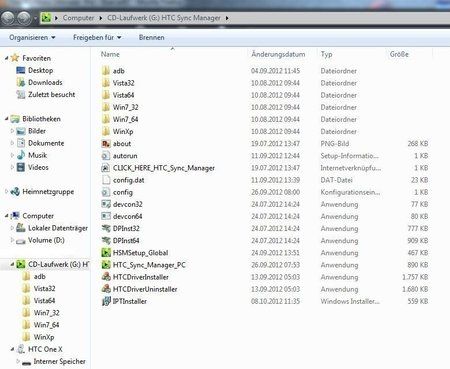Image resolution: width=450 pixels, height=369 pixels.
Task: Collapse the HTC One X device node
Action: (12, 349)
